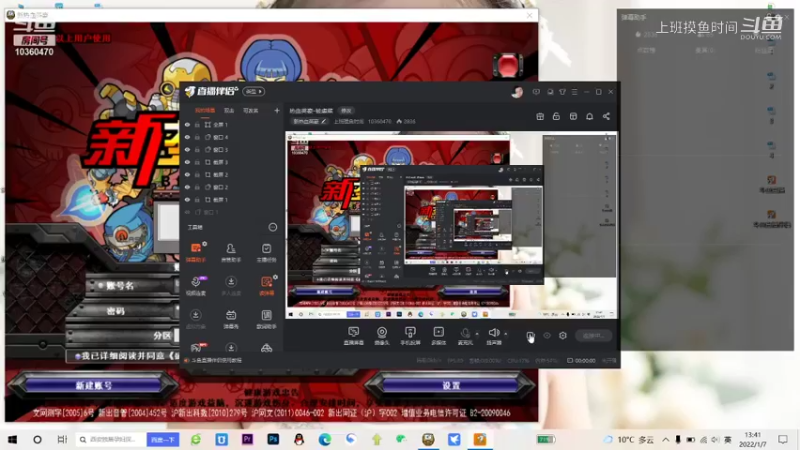Click the speaker icon in the bottom bar

click(493, 334)
